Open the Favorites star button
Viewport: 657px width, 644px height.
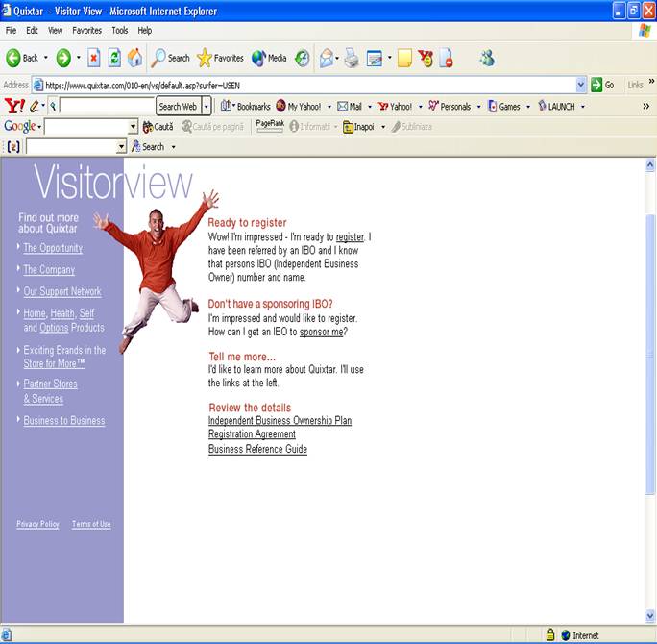click(220, 58)
